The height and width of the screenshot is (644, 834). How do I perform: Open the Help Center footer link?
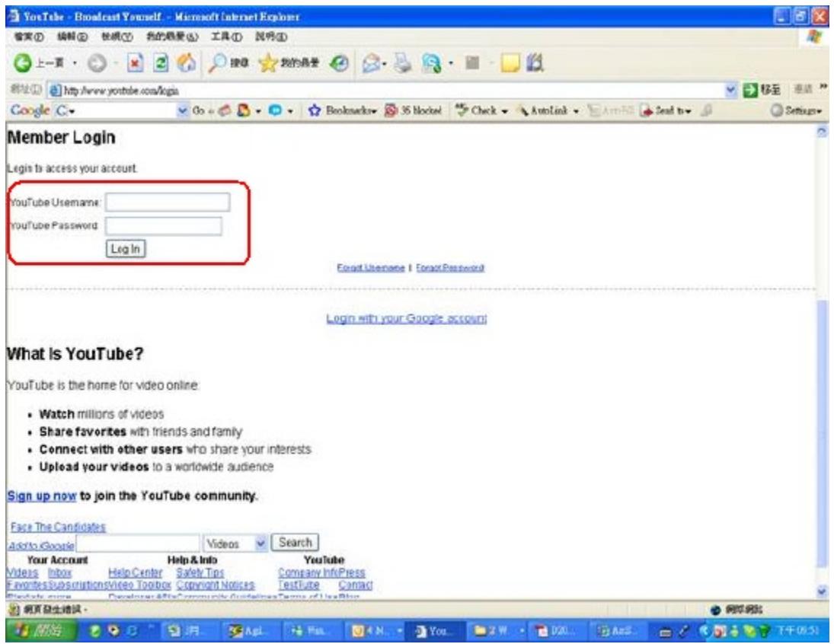coord(135,572)
